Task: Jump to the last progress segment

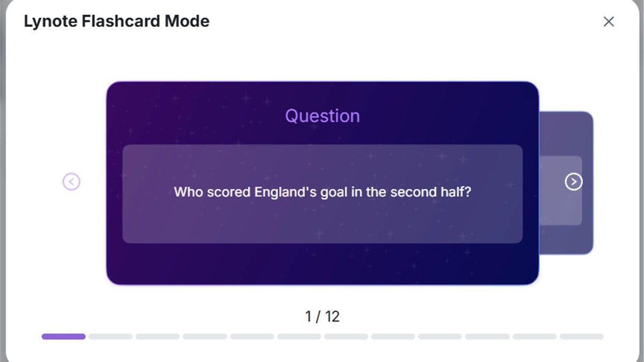Action: 582,337
